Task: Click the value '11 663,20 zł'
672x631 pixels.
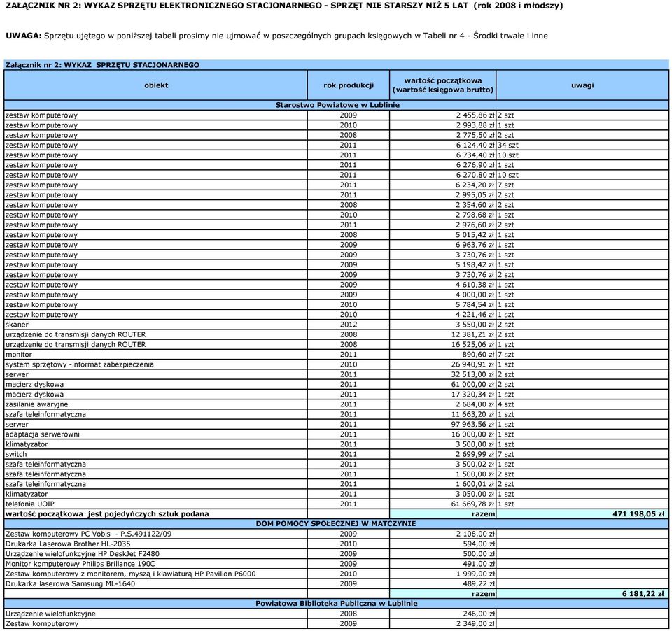Action: click(472, 414)
